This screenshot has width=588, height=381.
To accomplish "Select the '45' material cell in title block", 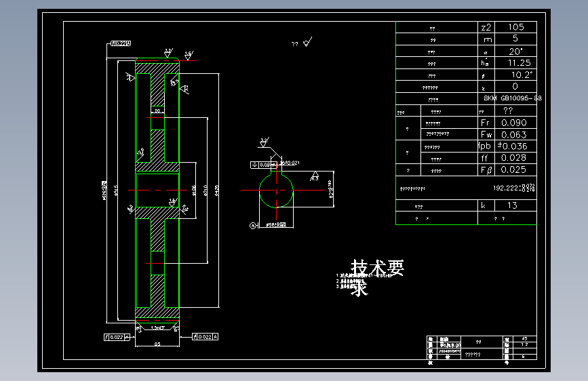I will [524, 338].
